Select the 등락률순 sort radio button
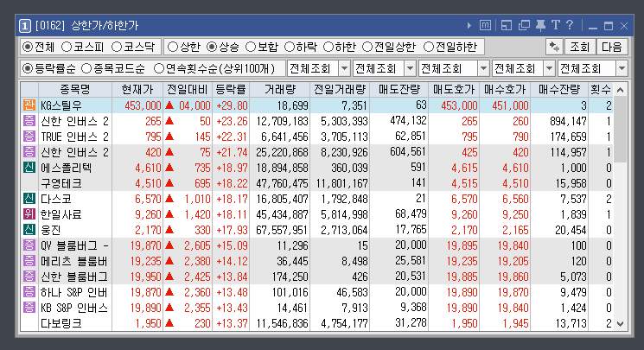This screenshot has height=350, width=644. pyautogui.click(x=28, y=68)
